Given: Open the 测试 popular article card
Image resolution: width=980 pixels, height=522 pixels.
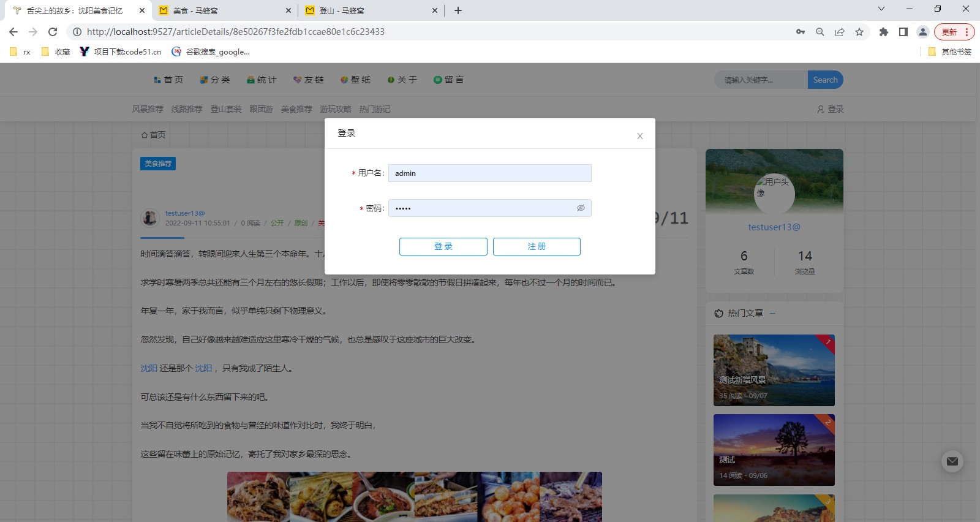Looking at the screenshot, I should [774, 450].
